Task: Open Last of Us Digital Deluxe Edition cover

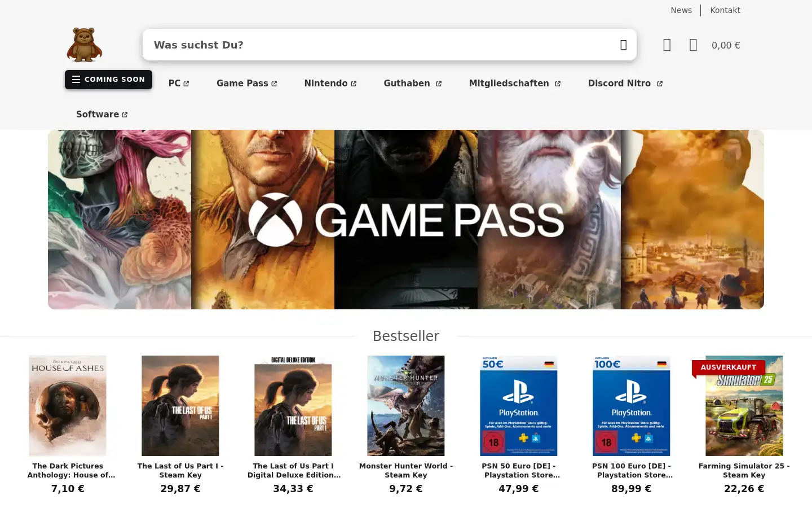Action: 293,406
